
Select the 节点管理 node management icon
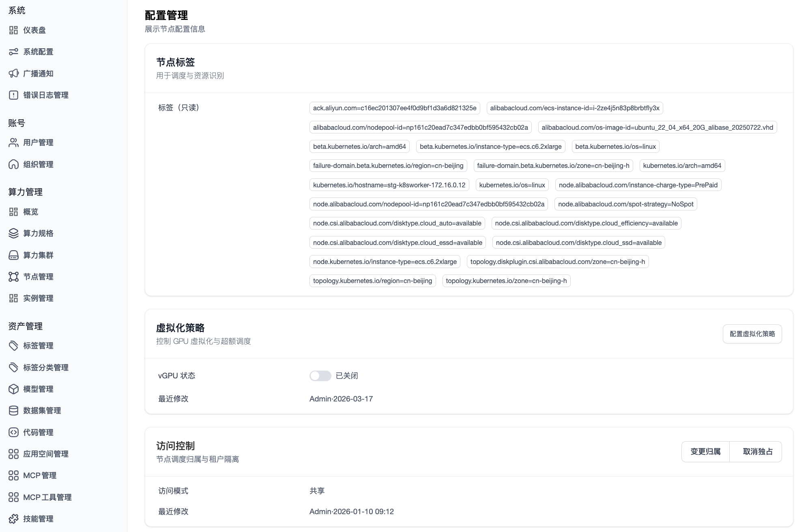click(x=13, y=277)
